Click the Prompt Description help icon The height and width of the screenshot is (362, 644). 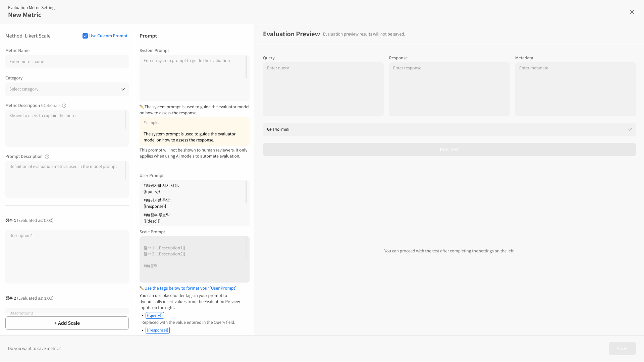point(47,157)
